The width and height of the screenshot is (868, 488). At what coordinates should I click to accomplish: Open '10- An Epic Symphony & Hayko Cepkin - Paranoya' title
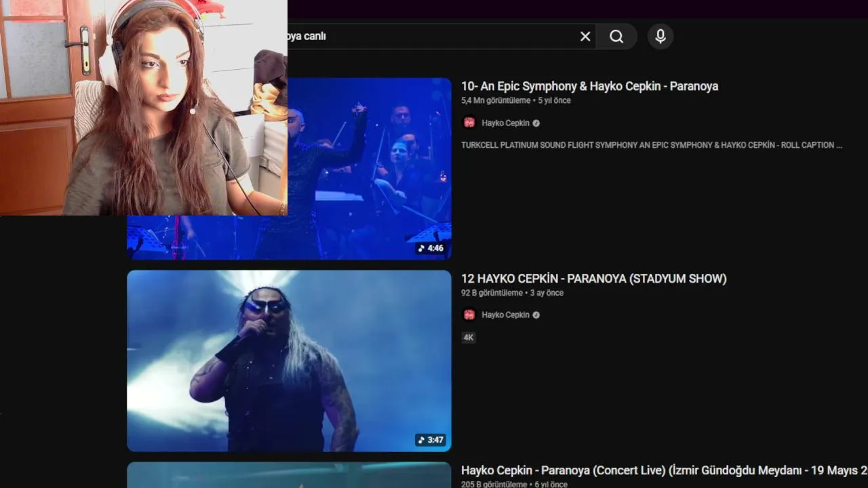(589, 86)
